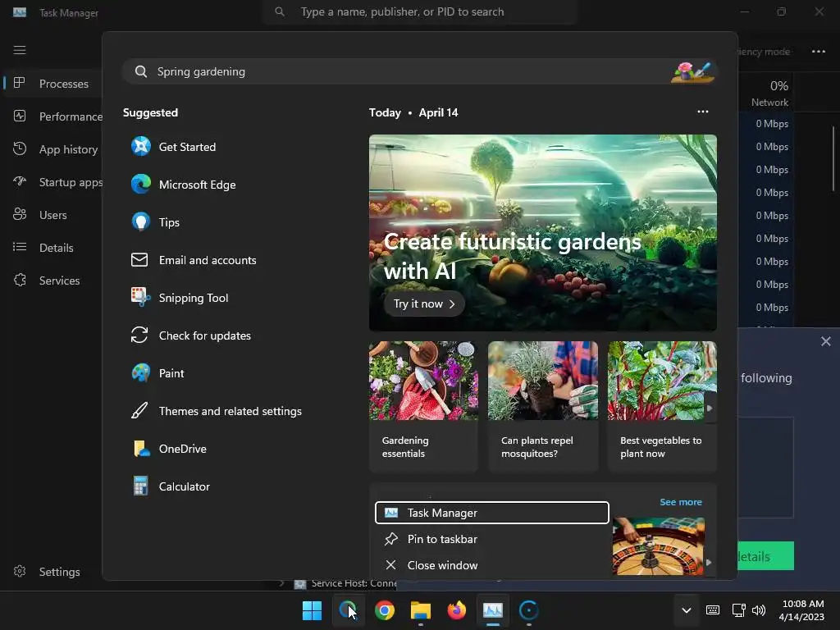This screenshot has height=630, width=840.
Task: Click the volume speaker tray icon
Action: (x=759, y=610)
